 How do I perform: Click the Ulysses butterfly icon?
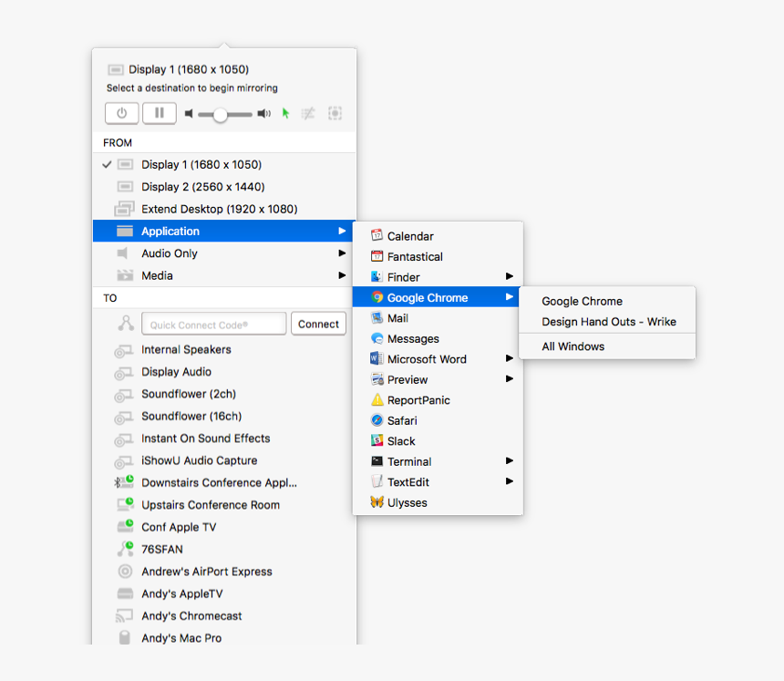377,502
